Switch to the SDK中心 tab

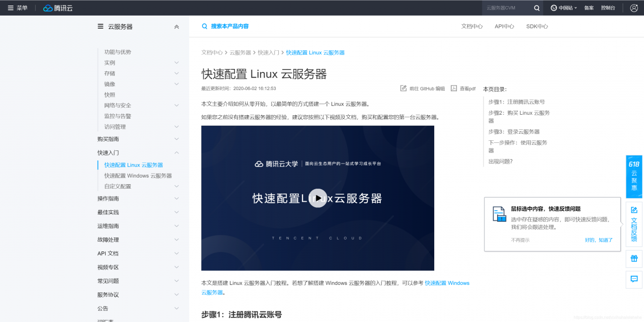tap(537, 26)
